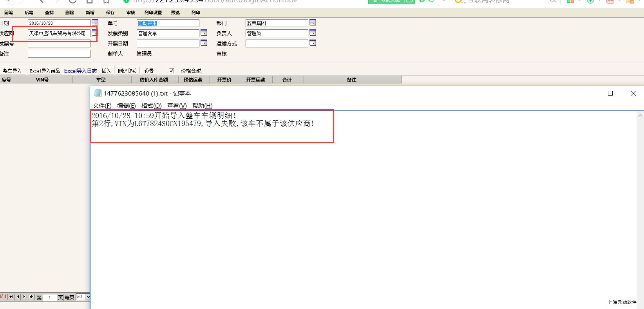Open the selector icon beside 负责人 field
Screen dimensions: 644x309
pos(313,33)
